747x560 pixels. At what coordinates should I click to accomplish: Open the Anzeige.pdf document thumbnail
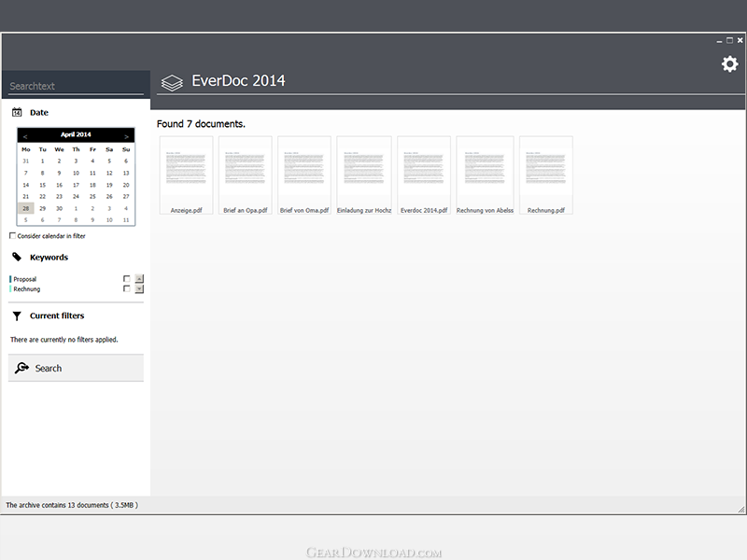[x=186, y=175]
